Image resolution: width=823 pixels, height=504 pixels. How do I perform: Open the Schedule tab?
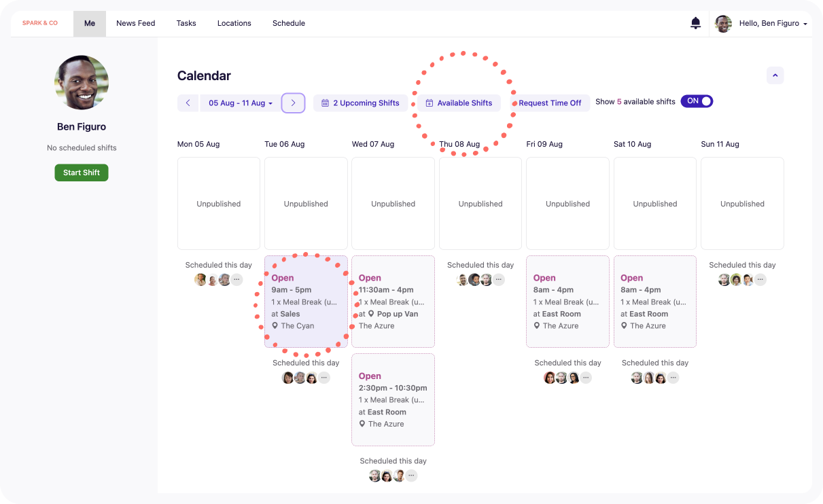tap(289, 23)
